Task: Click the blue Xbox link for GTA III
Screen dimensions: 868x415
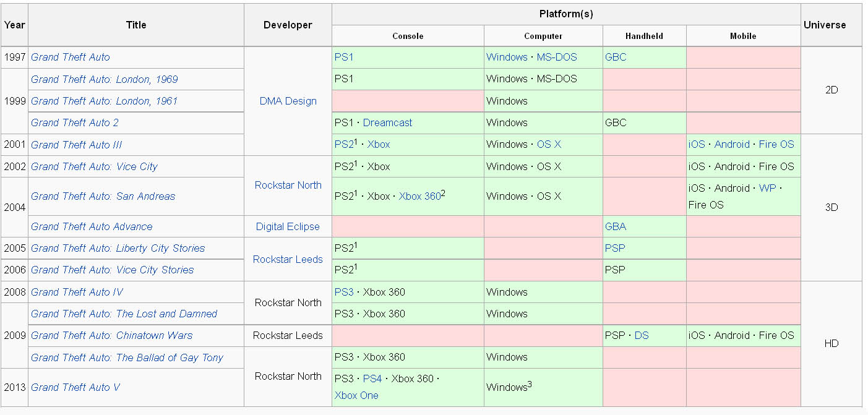Action: [379, 145]
